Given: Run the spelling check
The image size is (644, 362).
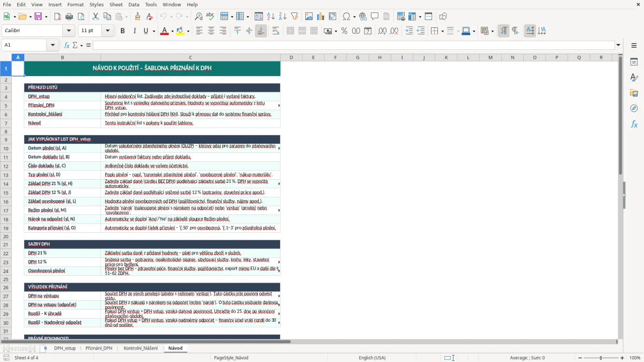Looking at the screenshot, I should point(210,17).
